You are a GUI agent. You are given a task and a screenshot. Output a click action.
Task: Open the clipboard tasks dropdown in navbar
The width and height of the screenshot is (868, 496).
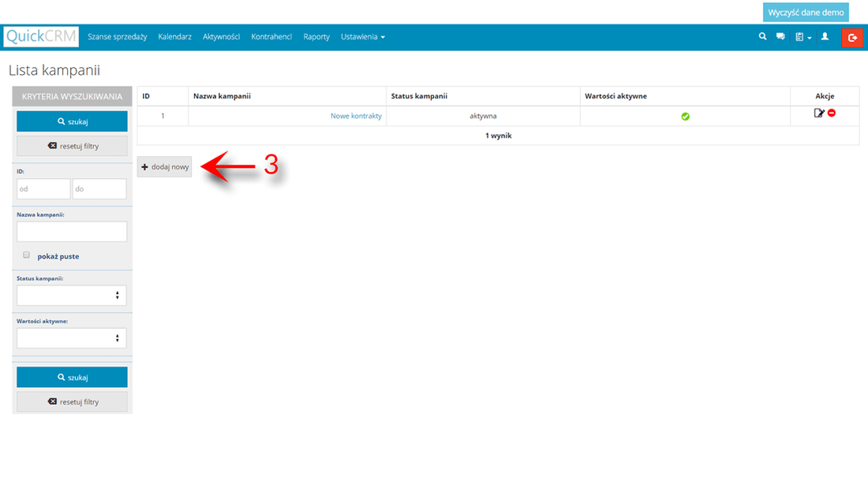tap(803, 37)
